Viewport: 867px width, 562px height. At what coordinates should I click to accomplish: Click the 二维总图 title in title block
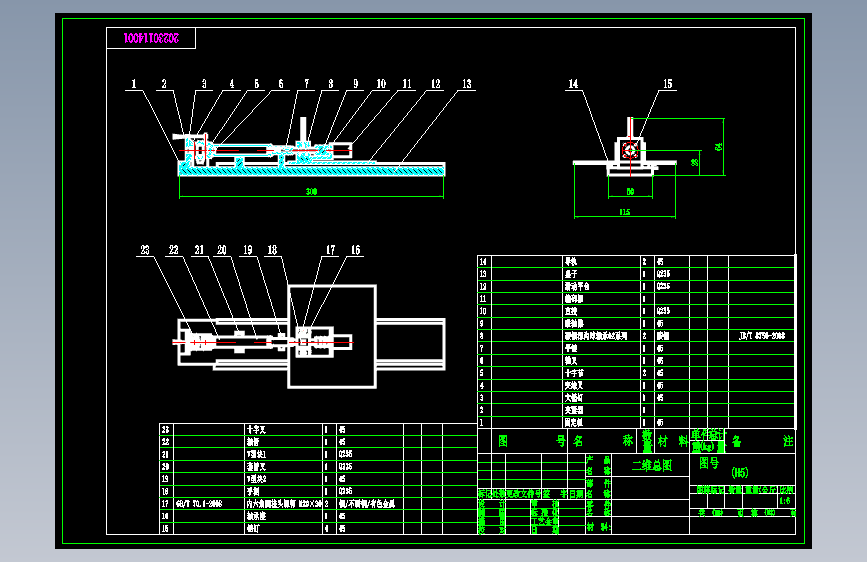[652, 466]
